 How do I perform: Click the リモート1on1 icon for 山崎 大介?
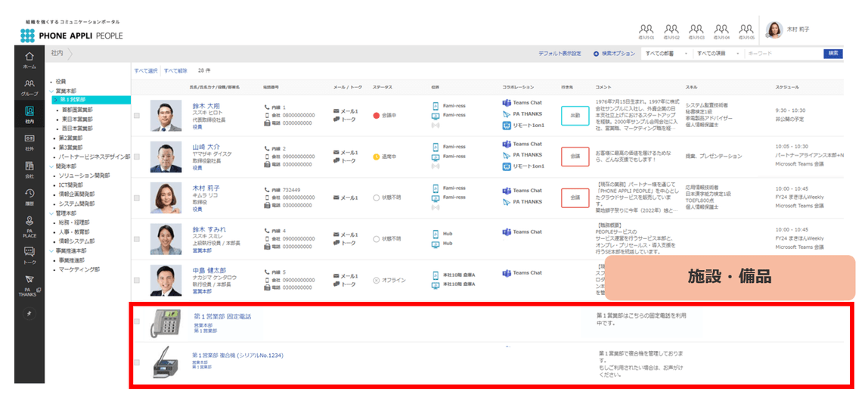[x=506, y=166]
